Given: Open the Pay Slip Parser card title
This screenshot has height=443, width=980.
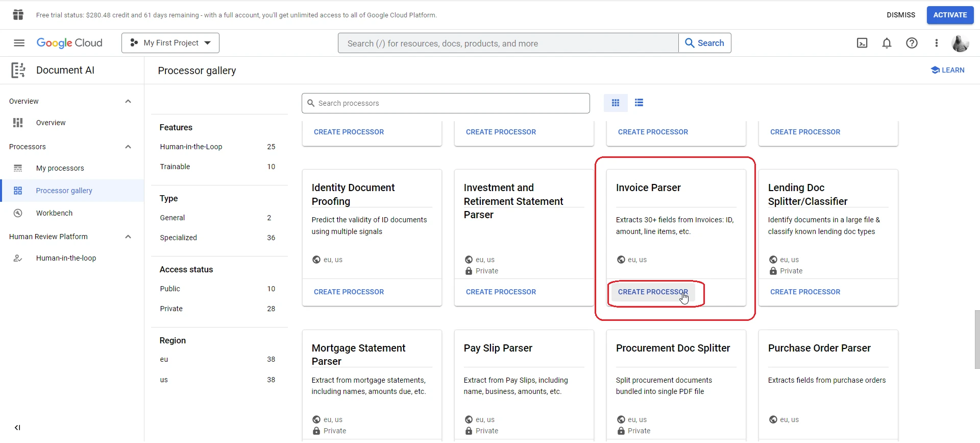Looking at the screenshot, I should [x=498, y=348].
